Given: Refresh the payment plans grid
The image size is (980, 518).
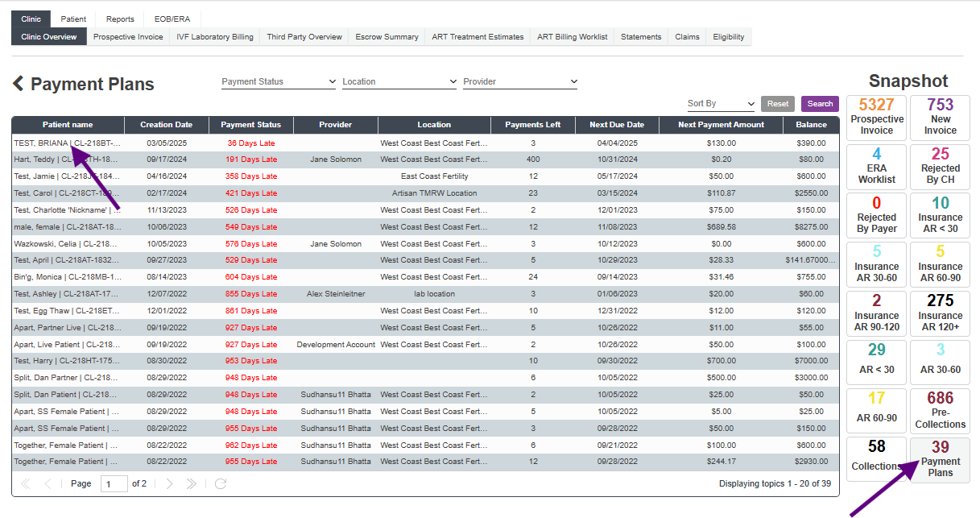Looking at the screenshot, I should pos(220,483).
